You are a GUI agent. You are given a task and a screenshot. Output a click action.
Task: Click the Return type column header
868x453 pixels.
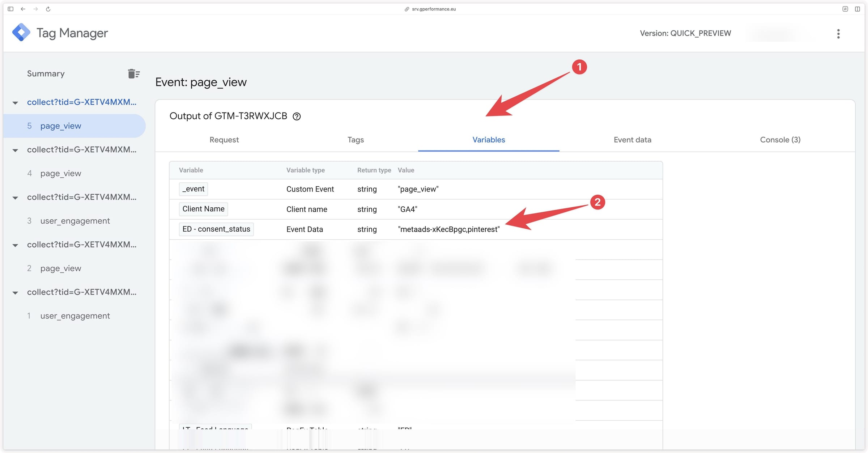[x=374, y=170]
